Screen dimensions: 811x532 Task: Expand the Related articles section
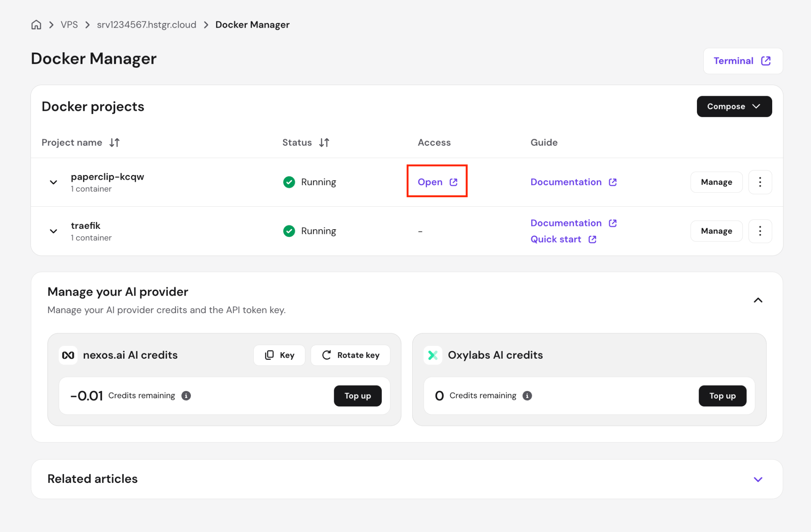point(758,479)
